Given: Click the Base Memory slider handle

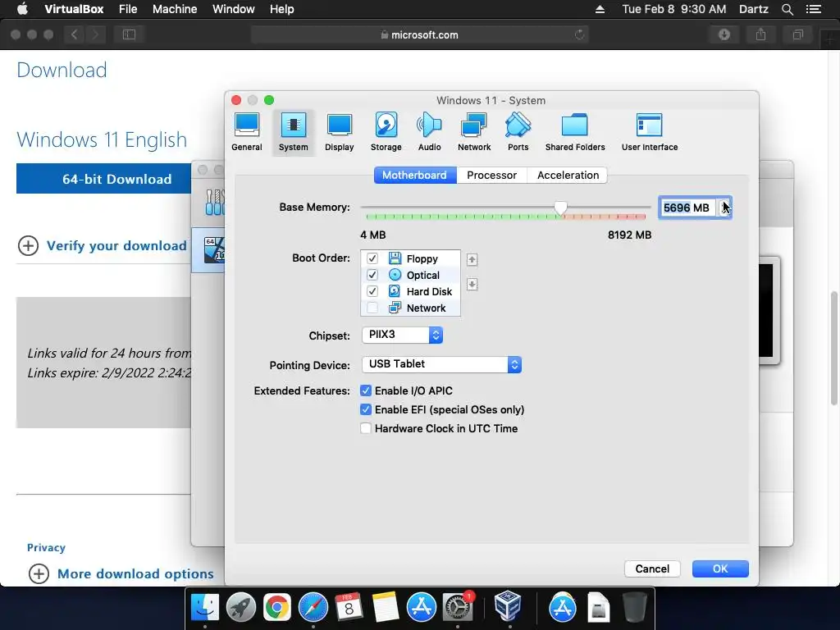Looking at the screenshot, I should (560, 208).
